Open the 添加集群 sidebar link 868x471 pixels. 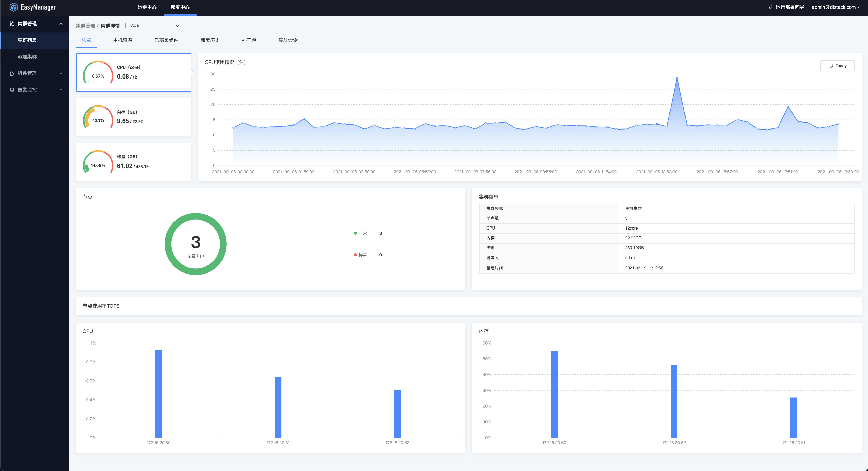pyautogui.click(x=27, y=57)
